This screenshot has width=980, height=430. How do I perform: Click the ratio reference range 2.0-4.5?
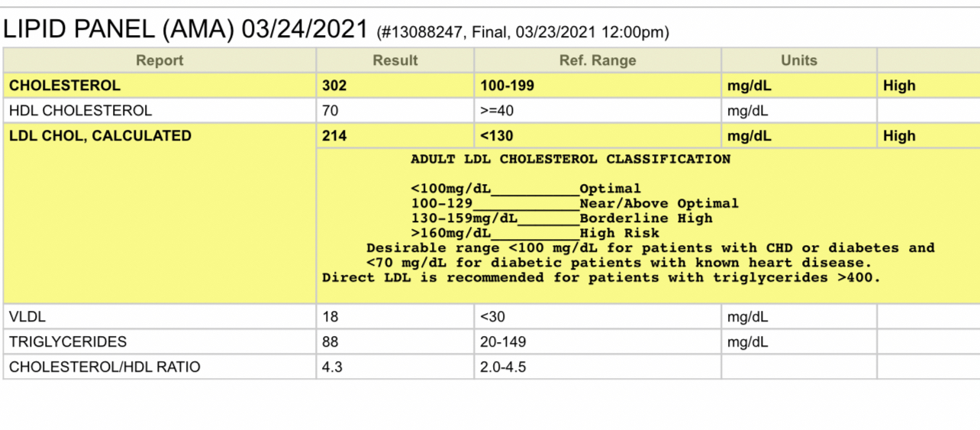[503, 367]
